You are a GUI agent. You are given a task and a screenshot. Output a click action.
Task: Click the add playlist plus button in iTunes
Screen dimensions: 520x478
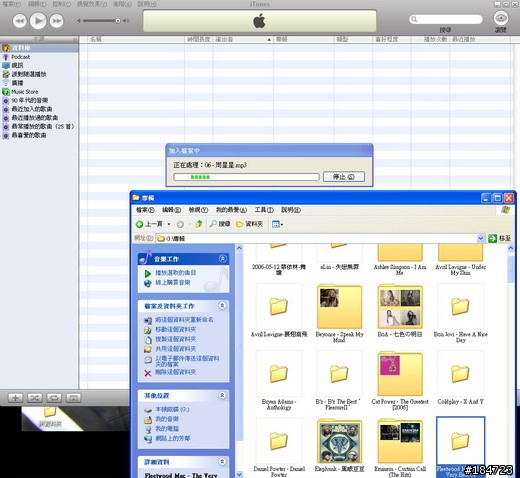(x=15, y=398)
